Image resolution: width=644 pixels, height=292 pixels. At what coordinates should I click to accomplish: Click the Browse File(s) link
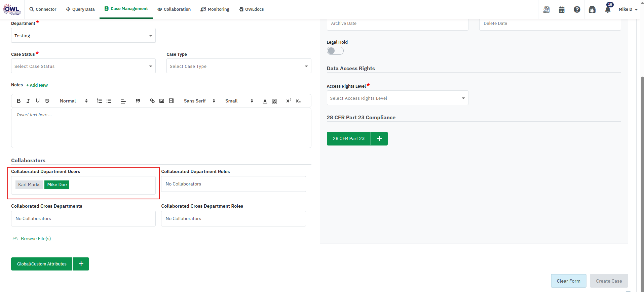click(x=36, y=239)
